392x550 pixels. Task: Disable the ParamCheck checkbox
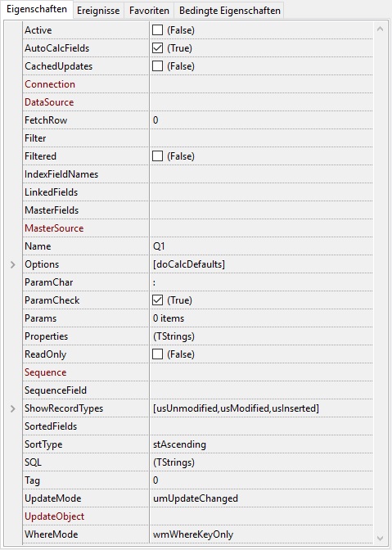(x=157, y=300)
